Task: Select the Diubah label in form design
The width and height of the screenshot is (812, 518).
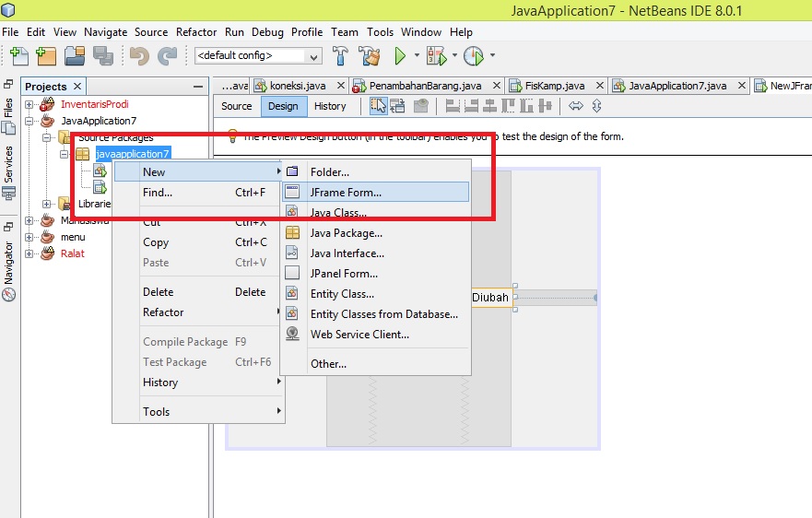Action: click(x=490, y=298)
